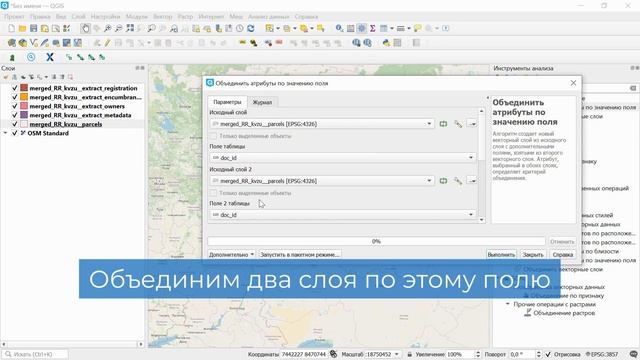Image resolution: width=640 pixels, height=360 pixels.
Task: Switch to the Параметры tab
Action: pos(227,102)
